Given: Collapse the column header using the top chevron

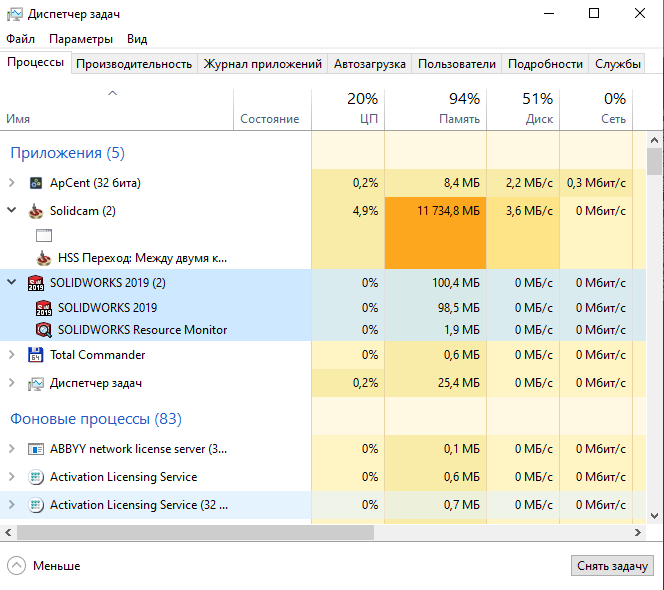Looking at the screenshot, I should [113, 93].
